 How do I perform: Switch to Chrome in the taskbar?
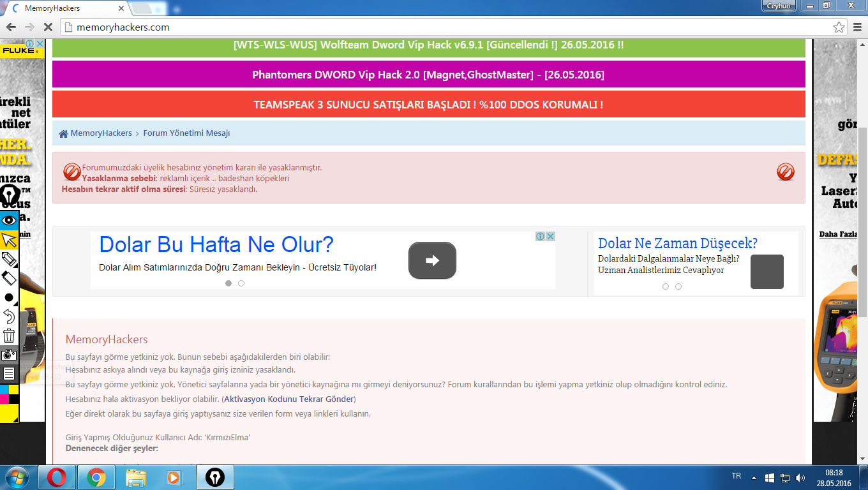pyautogui.click(x=96, y=477)
